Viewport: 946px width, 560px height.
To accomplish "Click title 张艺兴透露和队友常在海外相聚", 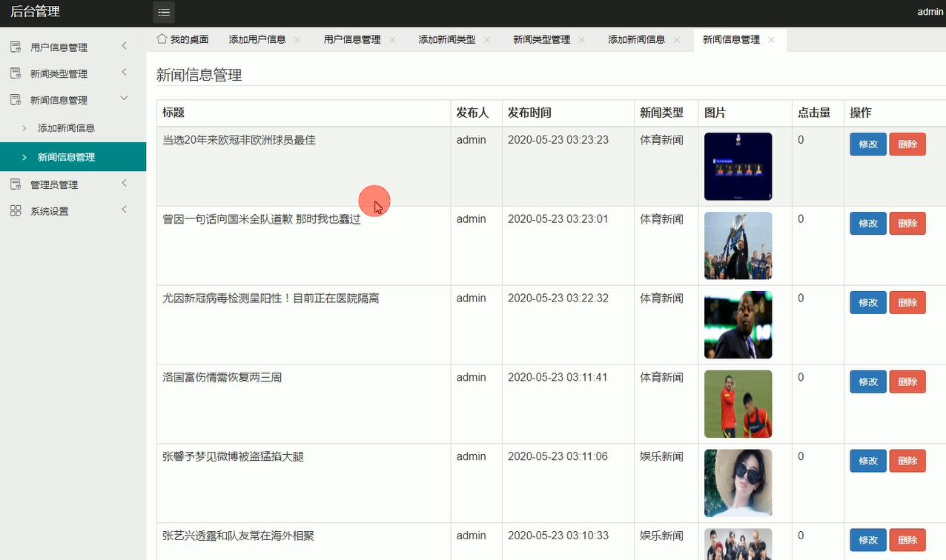I will (x=239, y=536).
